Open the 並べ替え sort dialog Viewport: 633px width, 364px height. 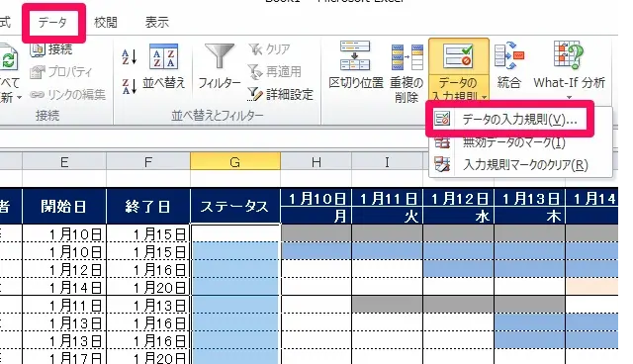click(x=163, y=66)
